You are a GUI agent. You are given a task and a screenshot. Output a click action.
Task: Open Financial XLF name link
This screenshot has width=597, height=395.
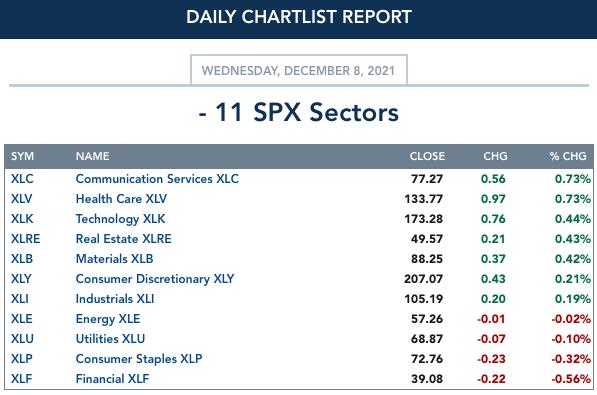pos(112,379)
